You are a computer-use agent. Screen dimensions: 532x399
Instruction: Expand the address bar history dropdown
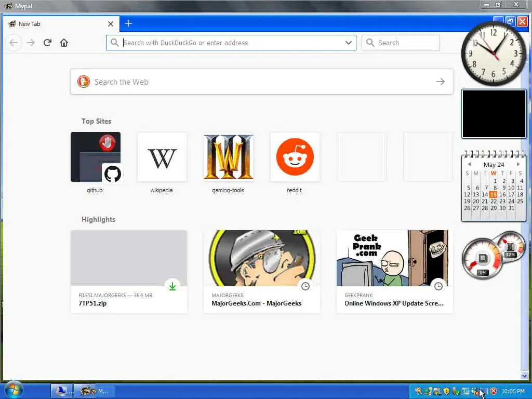349,43
